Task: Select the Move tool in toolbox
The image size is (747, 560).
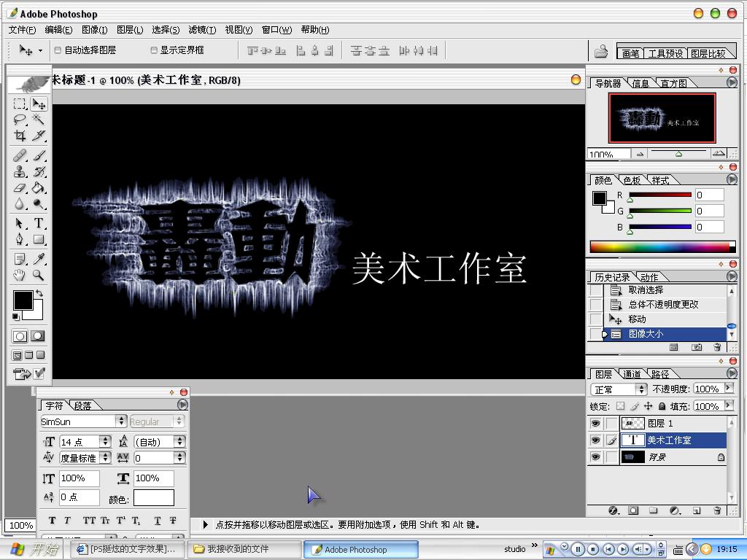Action: [39, 104]
